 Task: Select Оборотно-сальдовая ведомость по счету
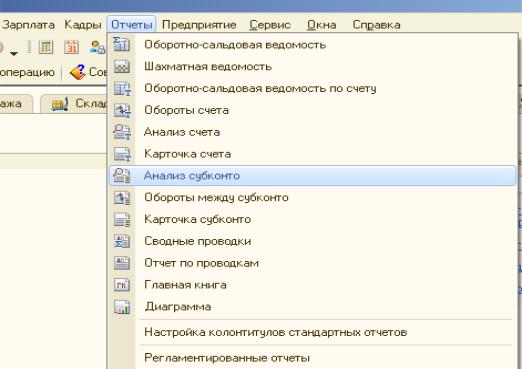pyautogui.click(x=313, y=89)
